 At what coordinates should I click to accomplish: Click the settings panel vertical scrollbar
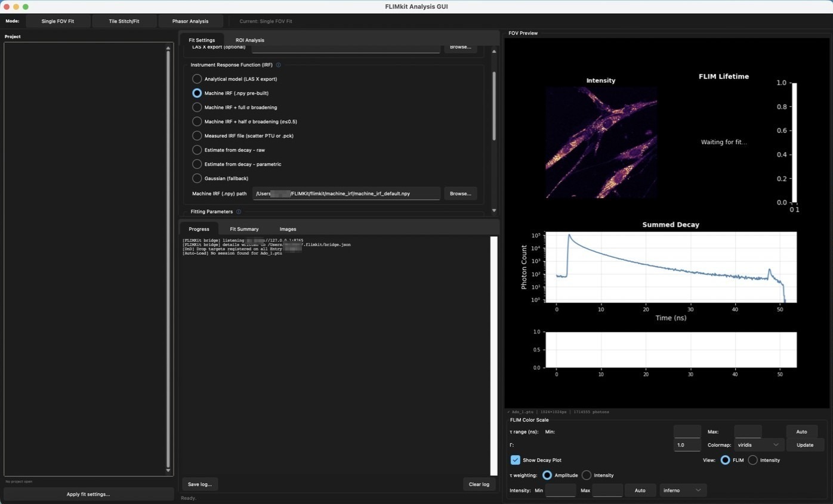pos(494,106)
